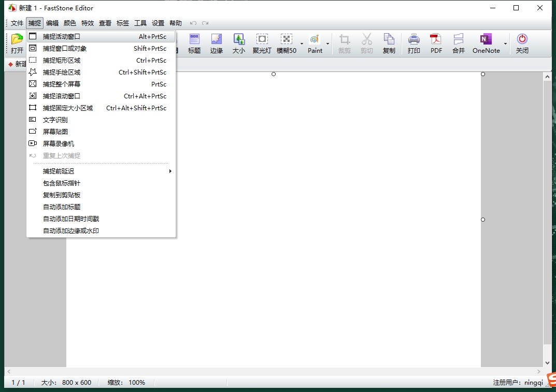Open dropdown arrow next to OneNote
Screen dimensions: 556x392
[x=505, y=44]
